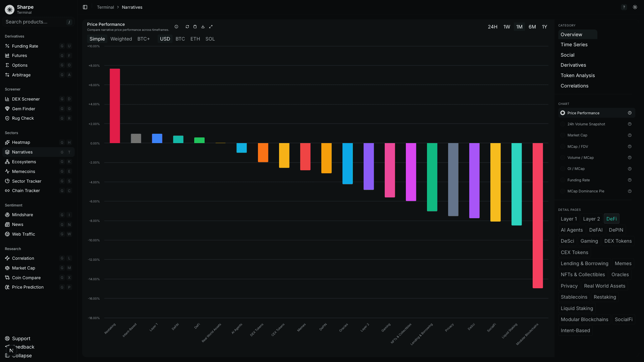
Task: Copy the chart using the clipboard icon
Action: (195, 26)
